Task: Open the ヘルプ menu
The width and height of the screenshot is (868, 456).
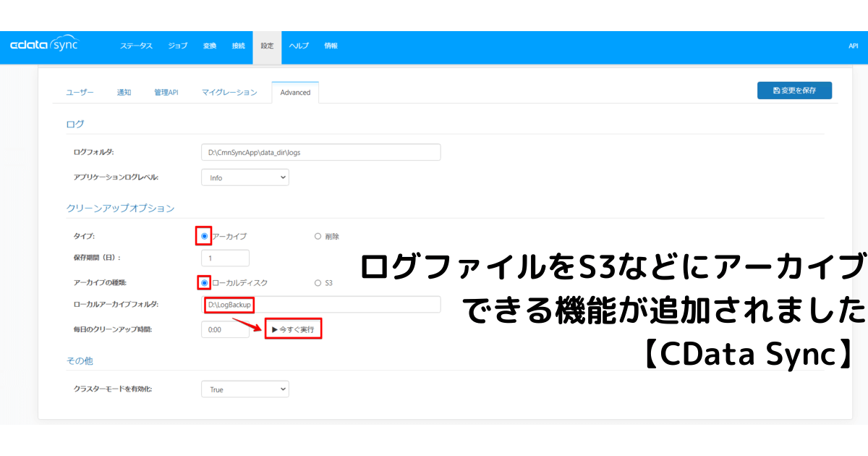Action: (299, 46)
